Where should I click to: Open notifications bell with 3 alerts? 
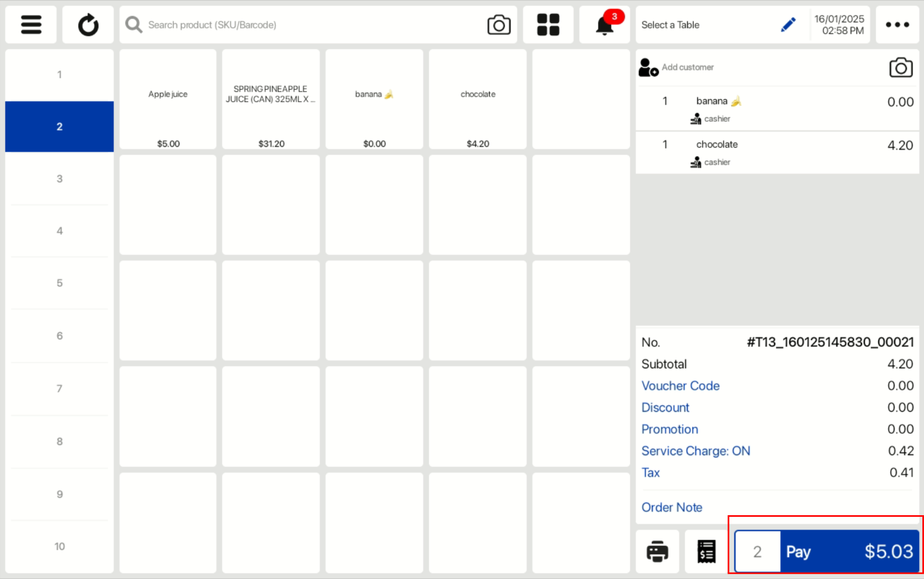605,25
